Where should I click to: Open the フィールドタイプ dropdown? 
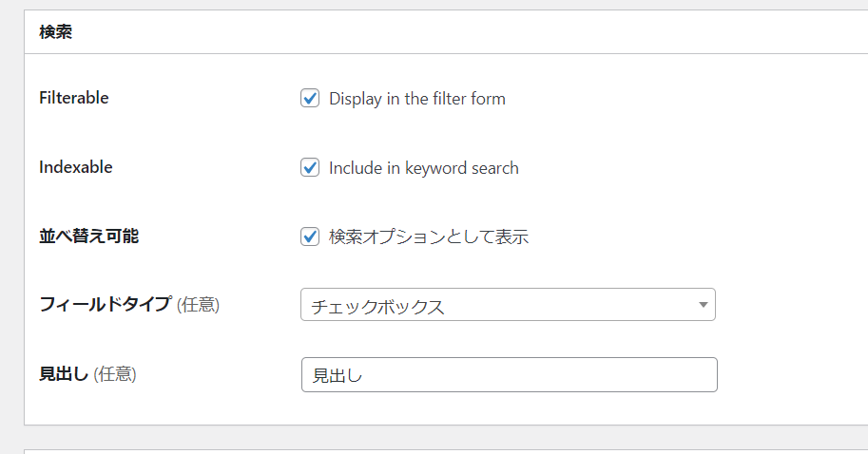tap(508, 306)
